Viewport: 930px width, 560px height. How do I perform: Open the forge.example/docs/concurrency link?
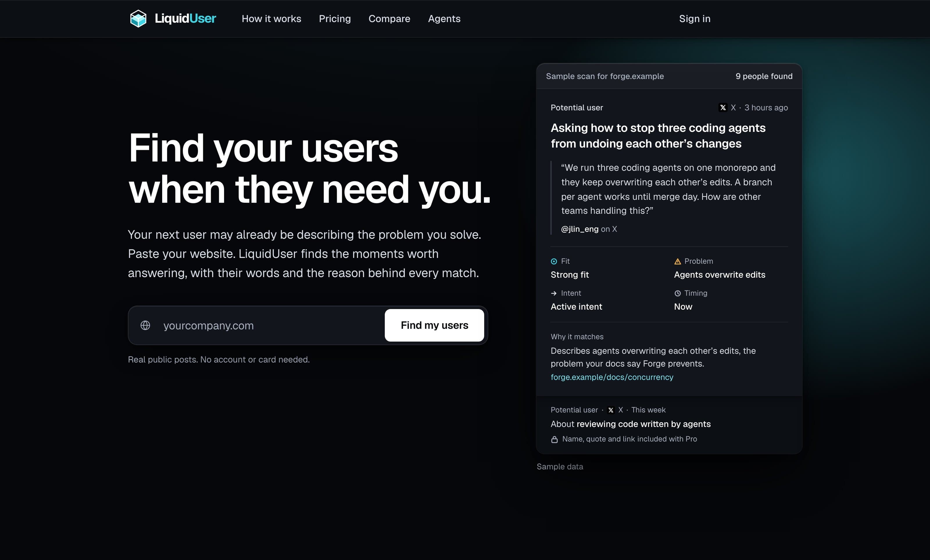coord(612,377)
